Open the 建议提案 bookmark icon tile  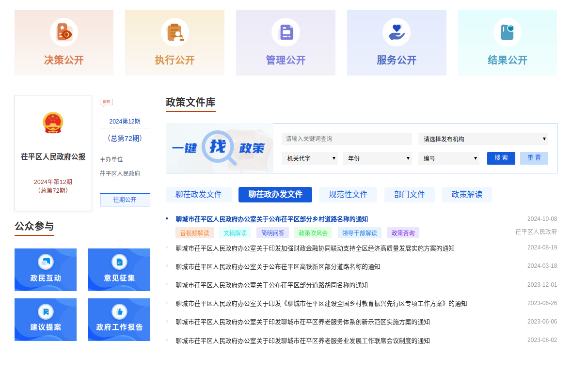click(x=46, y=319)
